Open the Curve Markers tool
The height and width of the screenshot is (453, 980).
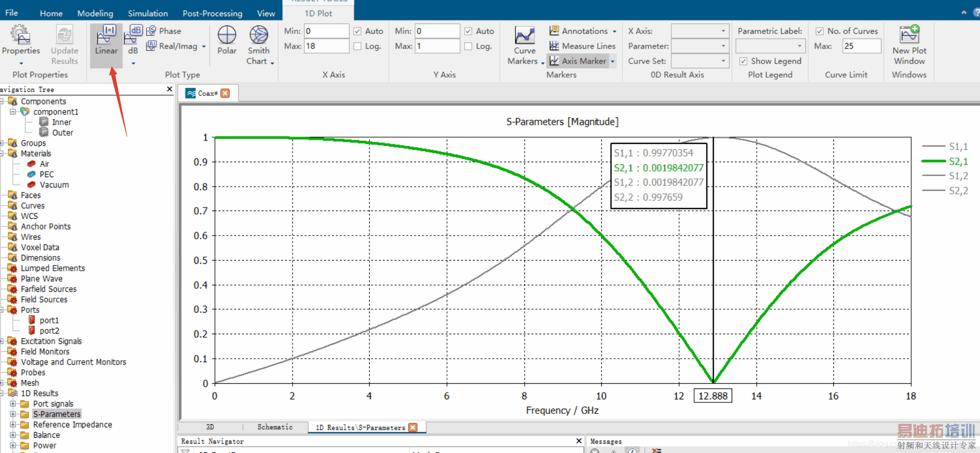click(524, 46)
